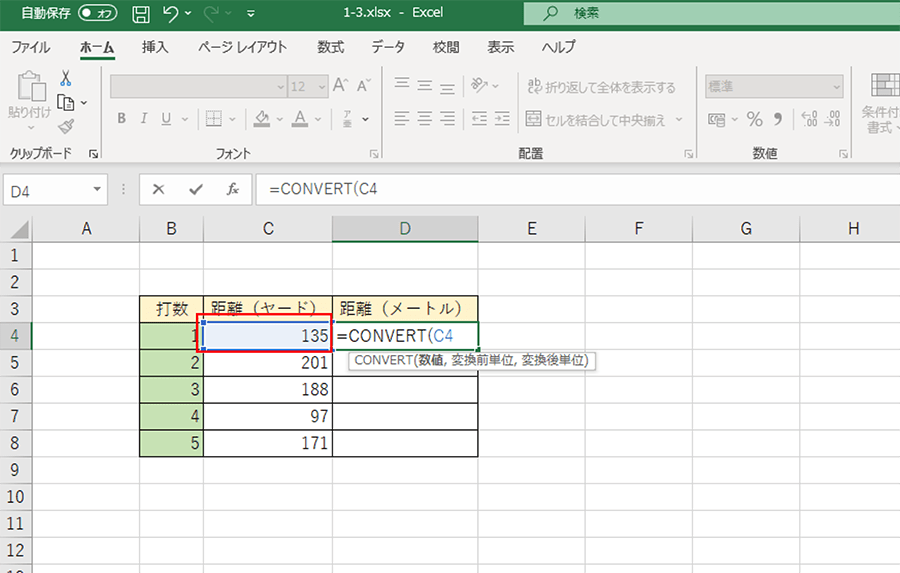Click the Center align icon
900x573 pixels.
(x=425, y=119)
